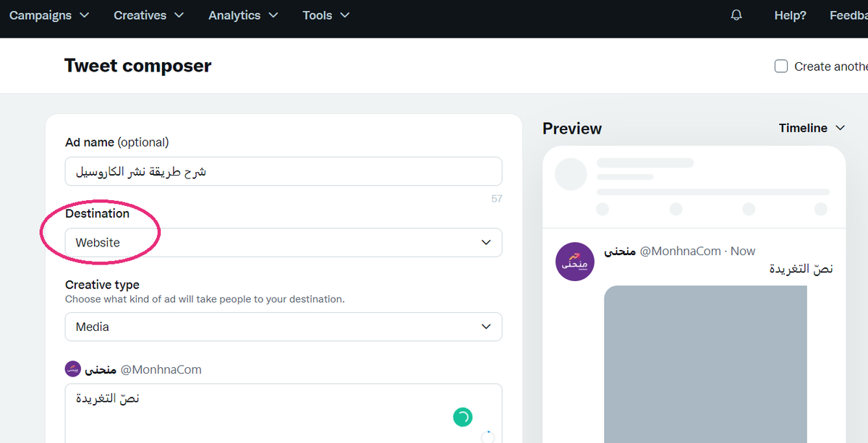Open the Creatives menu
The width and height of the screenshot is (868, 443).
[x=148, y=15]
